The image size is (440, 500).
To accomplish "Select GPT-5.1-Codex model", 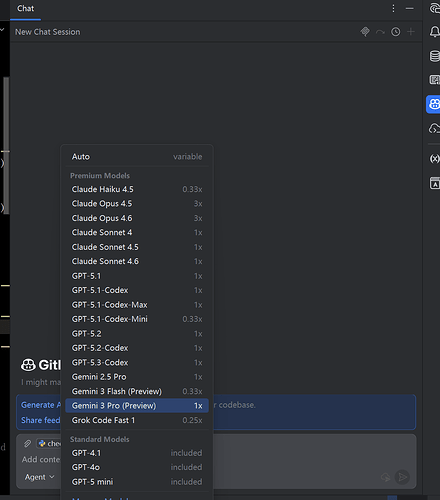I will point(137,290).
